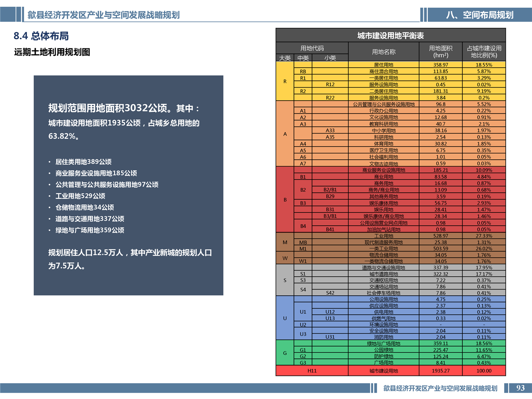The image size is (532, 399).
Task: Click the page number 93 box
Action: (x=520, y=388)
